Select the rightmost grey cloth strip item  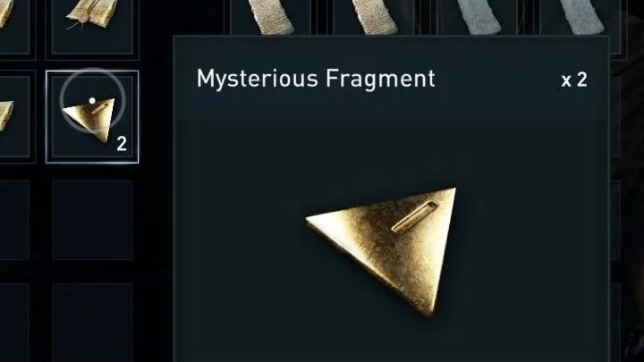(581, 17)
